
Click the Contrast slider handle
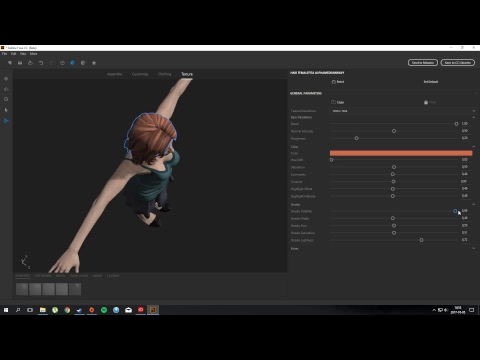[393, 182]
